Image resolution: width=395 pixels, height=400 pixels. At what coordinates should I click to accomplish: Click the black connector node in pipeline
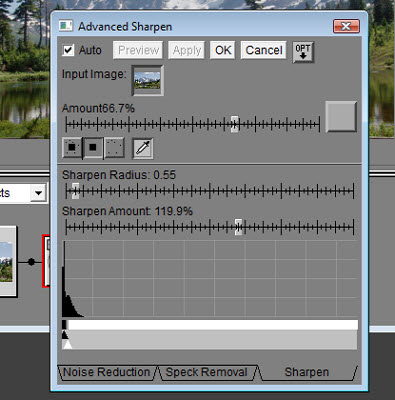tap(31, 262)
